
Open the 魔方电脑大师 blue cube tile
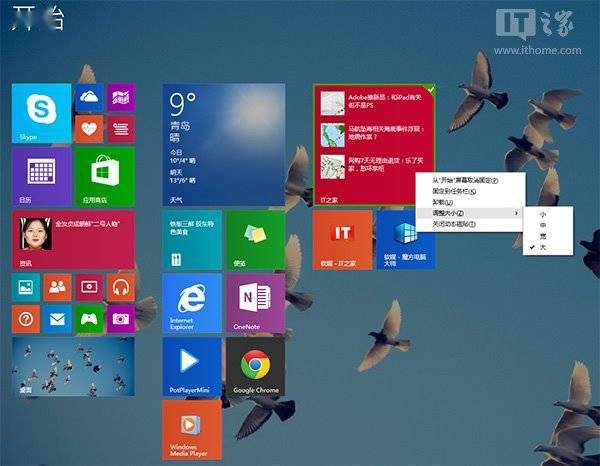point(406,240)
